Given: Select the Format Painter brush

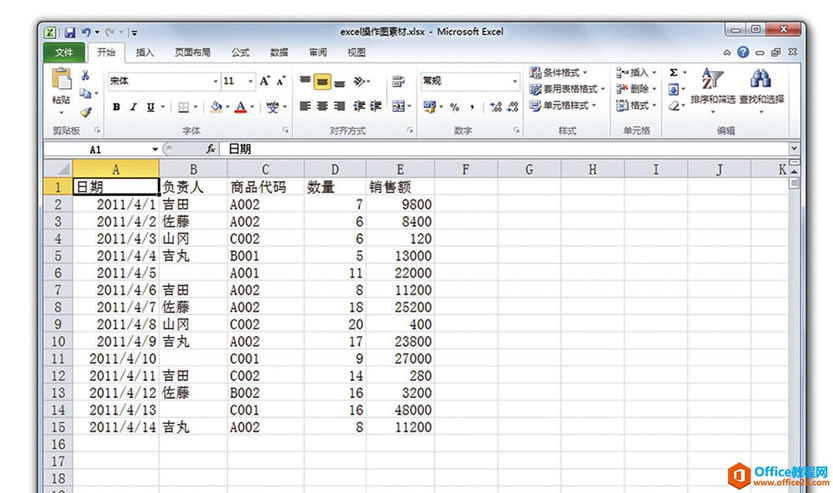Looking at the screenshot, I should (86, 112).
